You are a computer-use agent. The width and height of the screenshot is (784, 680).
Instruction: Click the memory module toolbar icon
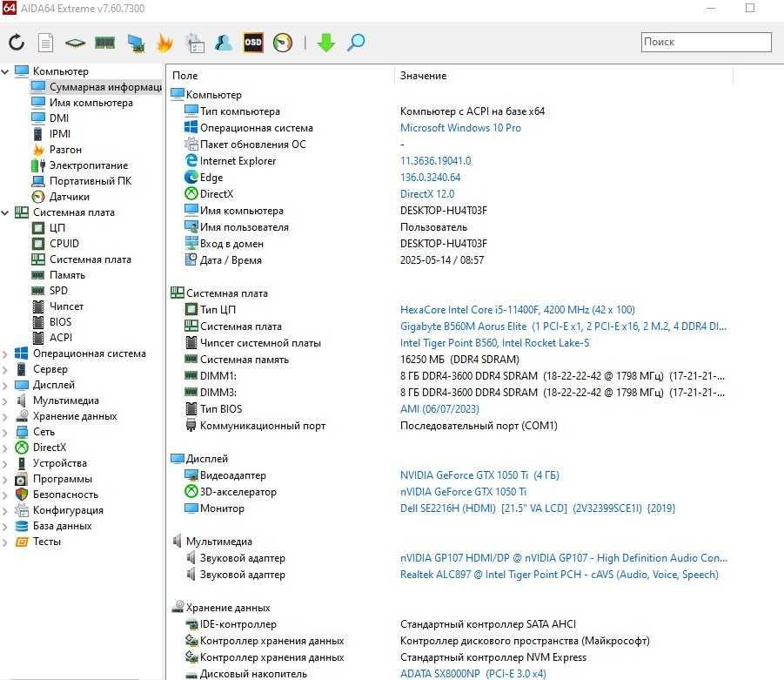point(105,43)
